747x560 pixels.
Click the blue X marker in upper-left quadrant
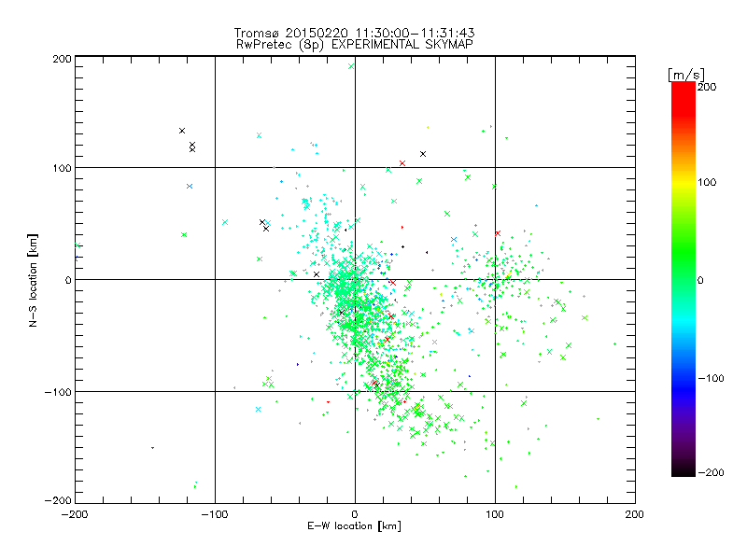[x=190, y=186]
